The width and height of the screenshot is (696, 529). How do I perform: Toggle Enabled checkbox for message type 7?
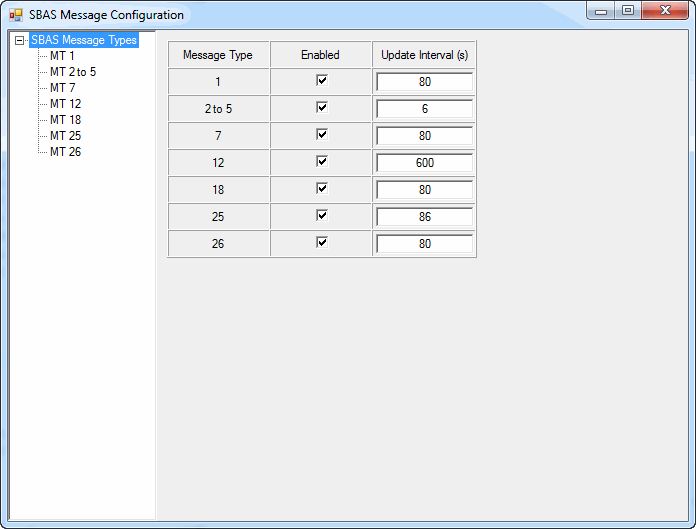322,134
